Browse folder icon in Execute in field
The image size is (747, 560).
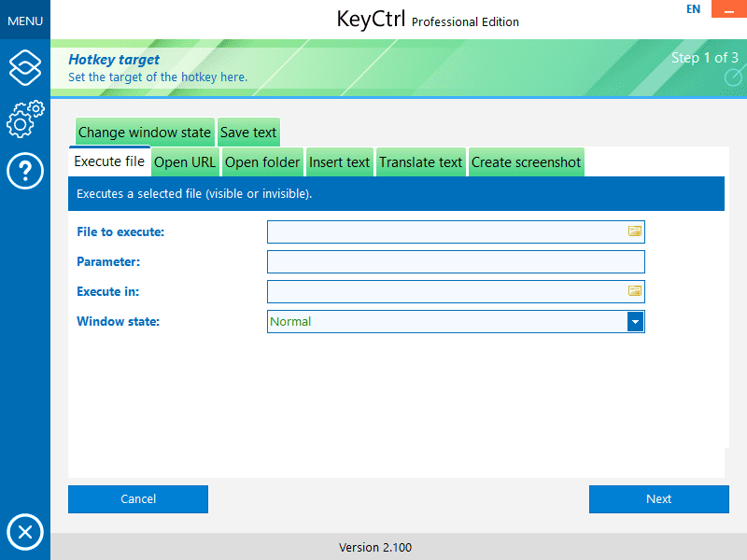point(634,291)
